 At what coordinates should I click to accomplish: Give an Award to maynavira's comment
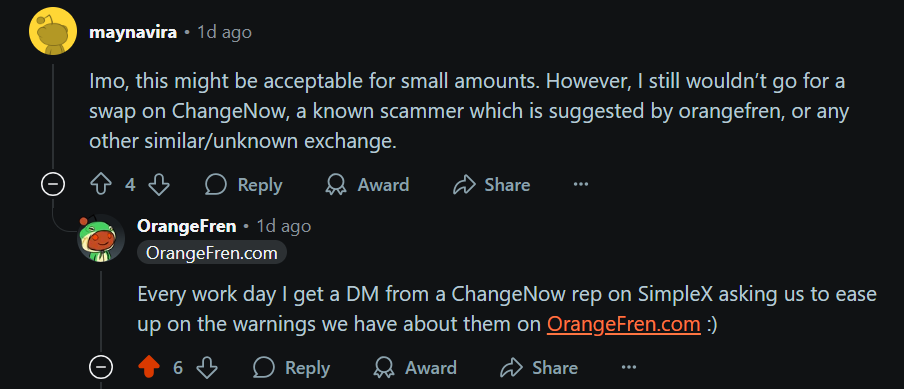point(367,185)
